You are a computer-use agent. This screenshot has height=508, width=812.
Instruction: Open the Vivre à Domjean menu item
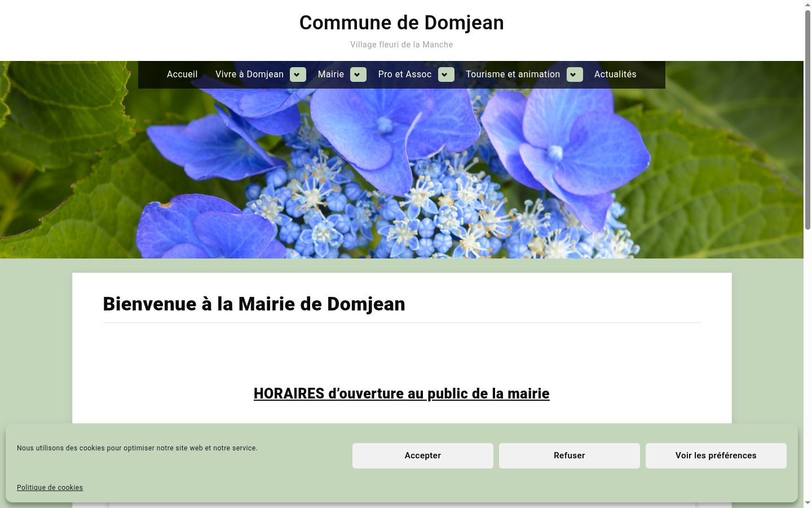click(249, 75)
